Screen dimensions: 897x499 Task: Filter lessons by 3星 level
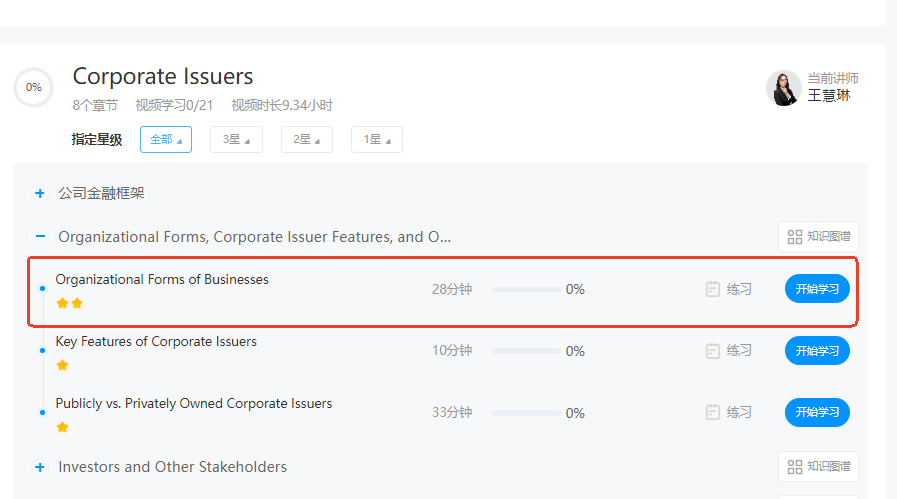(x=236, y=140)
